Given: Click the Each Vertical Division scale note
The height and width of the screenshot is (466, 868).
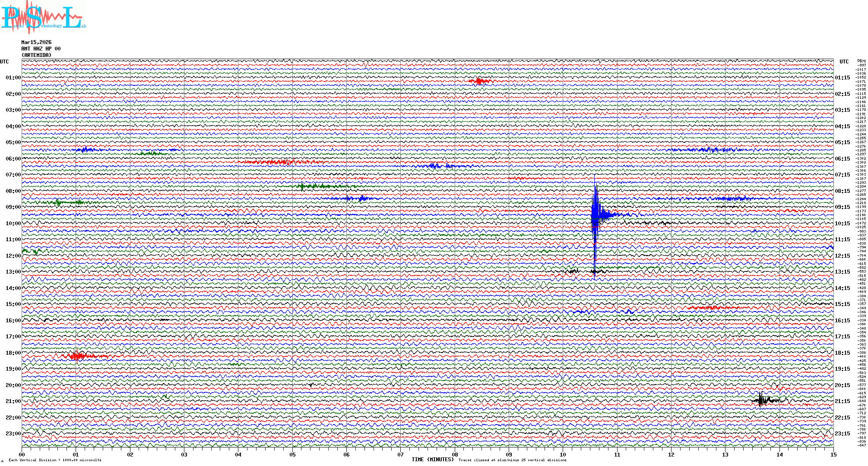Looking at the screenshot, I should (55, 460).
